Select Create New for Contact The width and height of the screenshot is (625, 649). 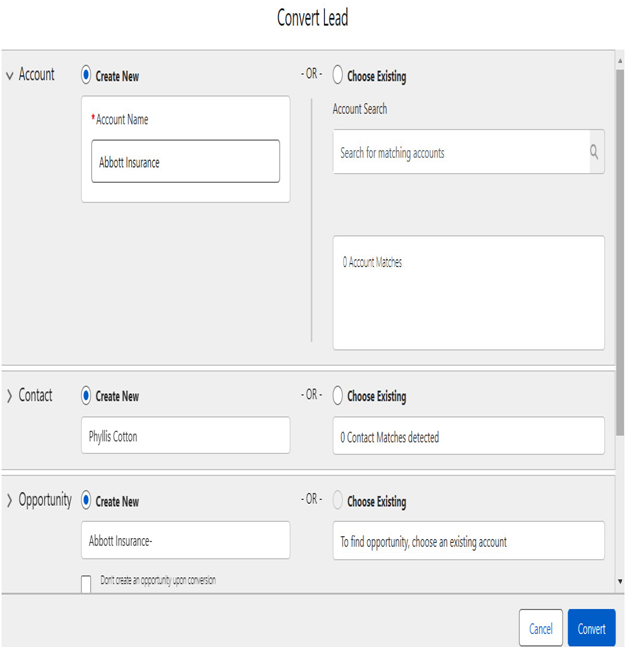[x=86, y=395]
